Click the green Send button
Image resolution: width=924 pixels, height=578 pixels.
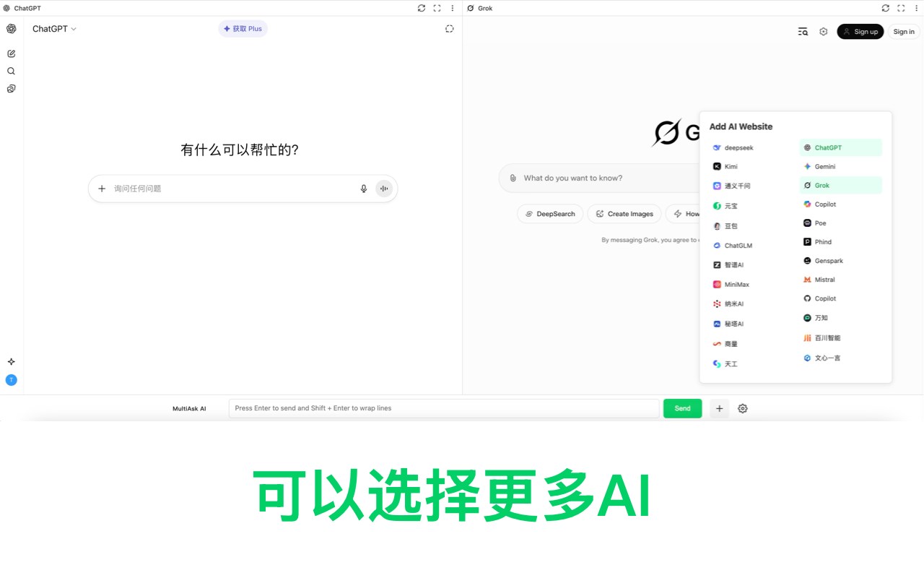pos(682,408)
